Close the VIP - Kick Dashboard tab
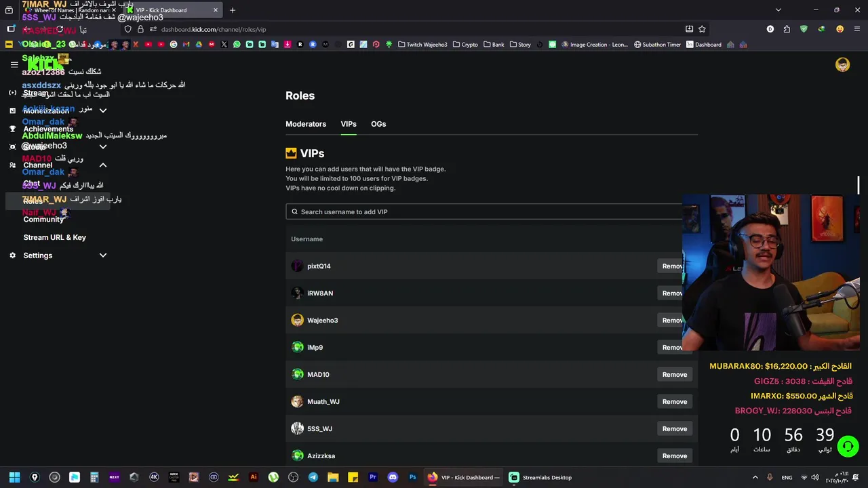This screenshot has height=488, width=868. 216,10
